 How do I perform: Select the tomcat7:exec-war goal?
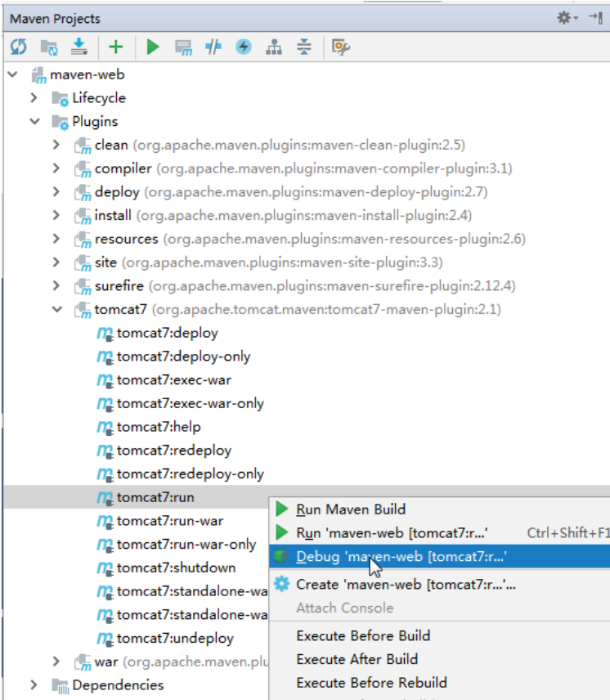(174, 380)
